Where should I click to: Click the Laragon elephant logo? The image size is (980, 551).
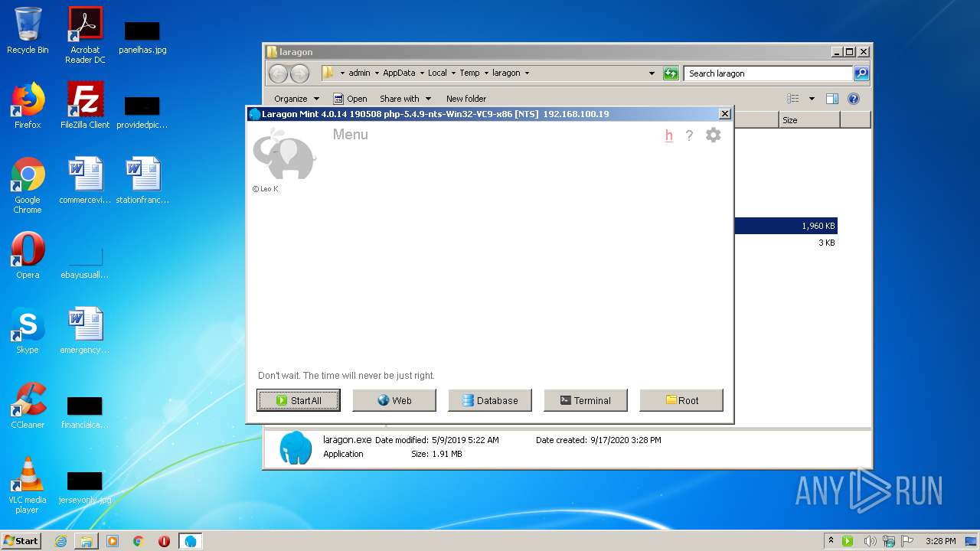pyautogui.click(x=284, y=153)
